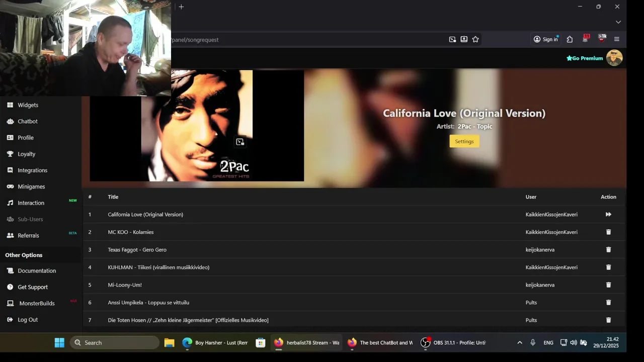
Task: Open the Integrations sidebar item
Action: [x=32, y=170]
